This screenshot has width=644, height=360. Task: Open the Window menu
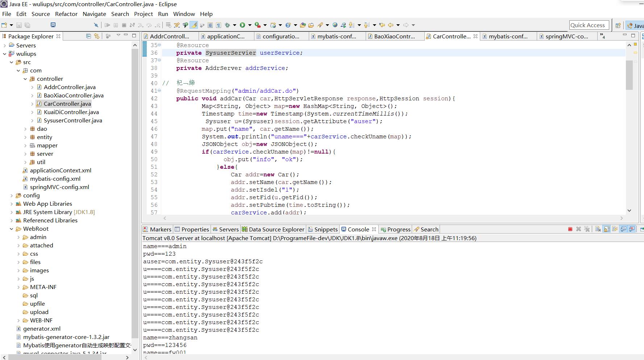[184, 14]
